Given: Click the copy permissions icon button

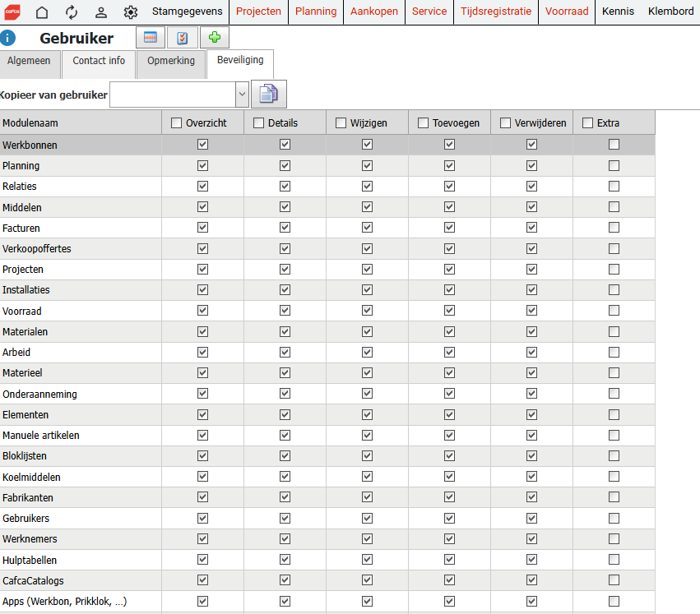Looking at the screenshot, I should 269,94.
